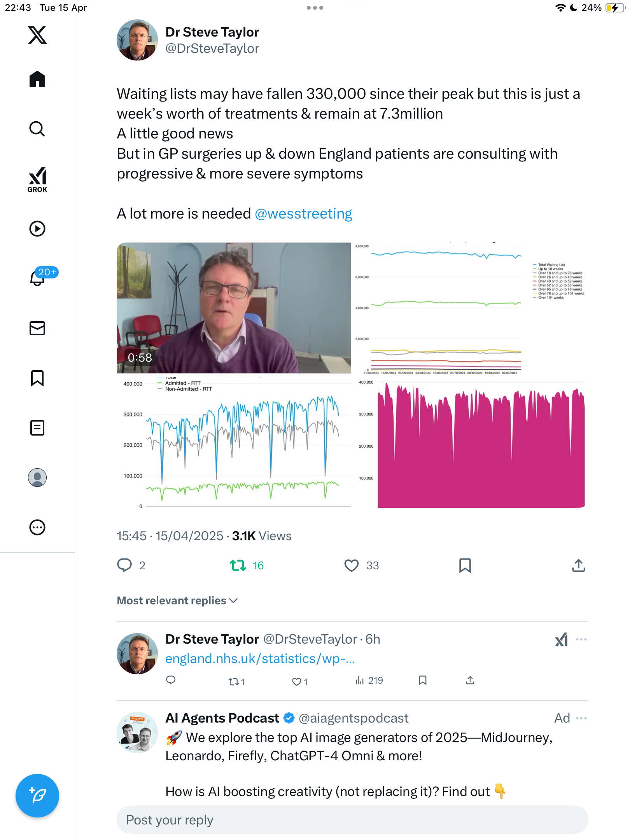Tap the Post your reply field
Screen dimensions: 630x840
[x=352, y=820]
